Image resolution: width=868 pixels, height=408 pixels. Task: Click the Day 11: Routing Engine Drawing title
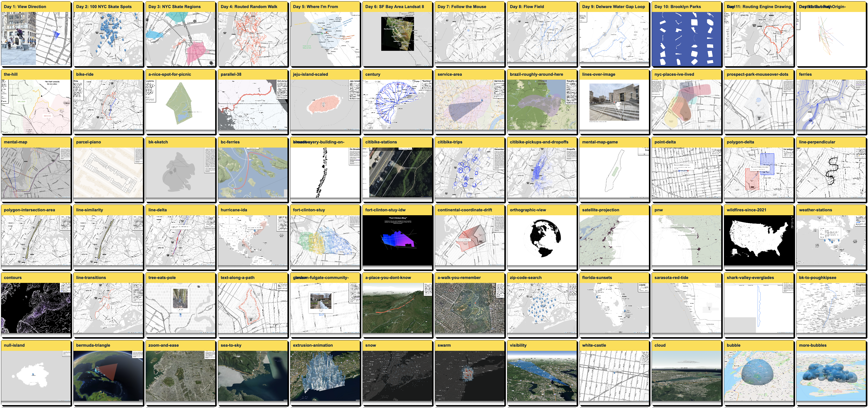759,6
